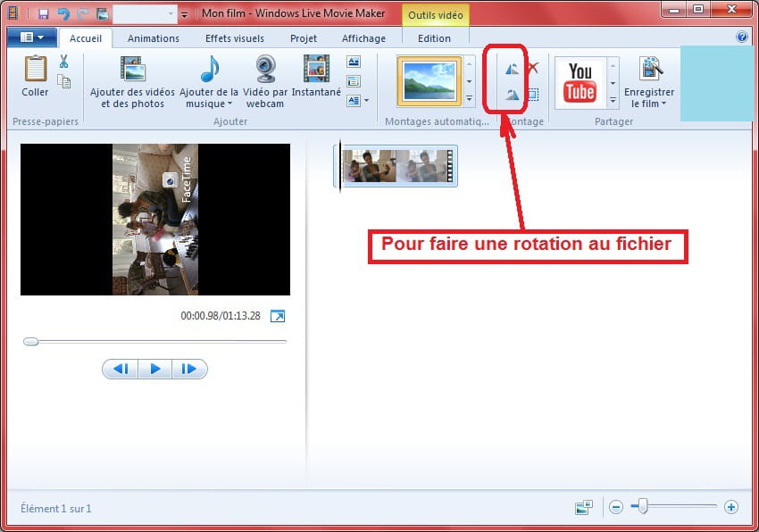Select the landscape AutoMovie theme thumbnail
This screenshot has height=532, width=759.
tap(430, 81)
